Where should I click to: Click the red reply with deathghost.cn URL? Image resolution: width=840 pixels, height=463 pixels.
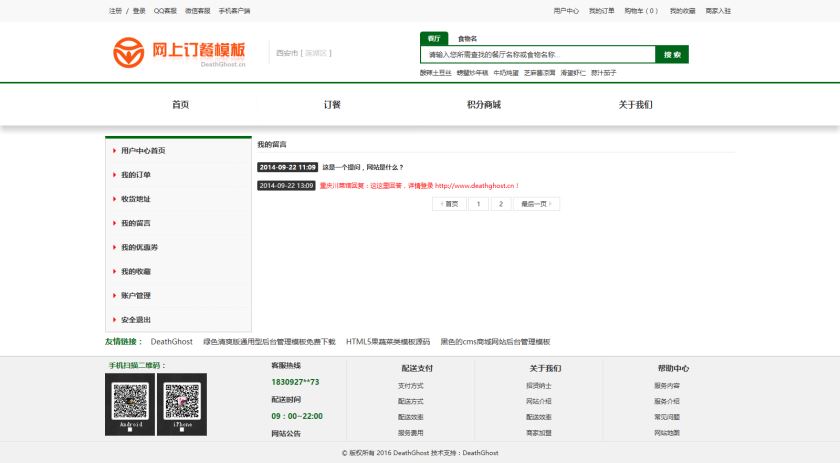tap(419, 186)
